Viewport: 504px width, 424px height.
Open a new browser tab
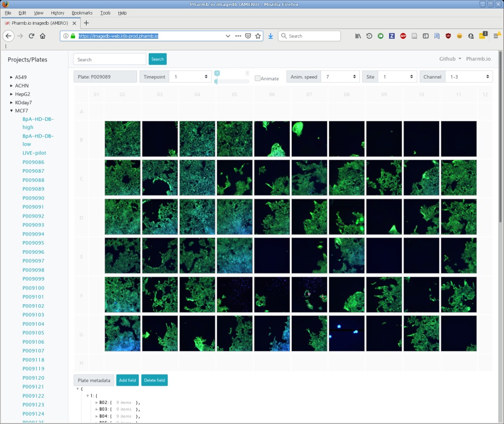click(86, 23)
